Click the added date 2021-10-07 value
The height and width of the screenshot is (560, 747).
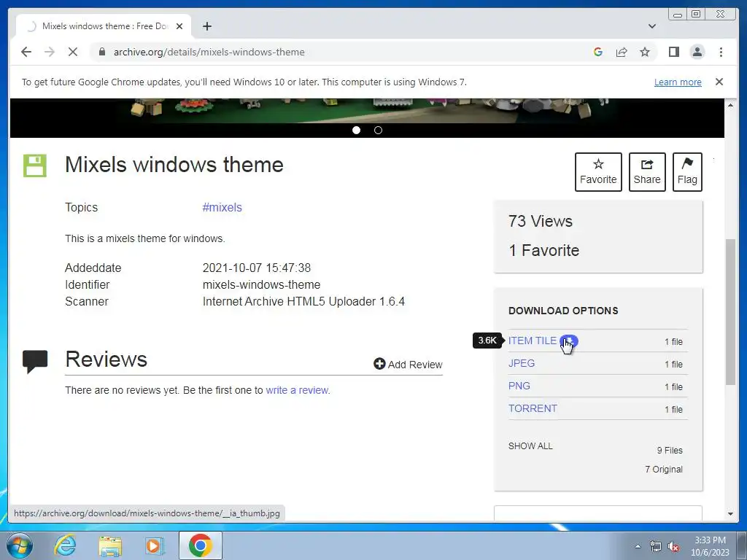[x=256, y=268]
